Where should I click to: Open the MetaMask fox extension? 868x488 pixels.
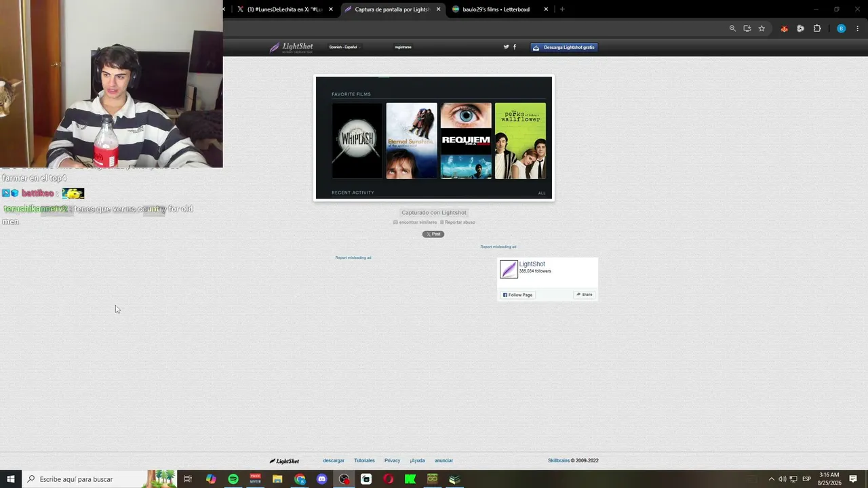[785, 28]
